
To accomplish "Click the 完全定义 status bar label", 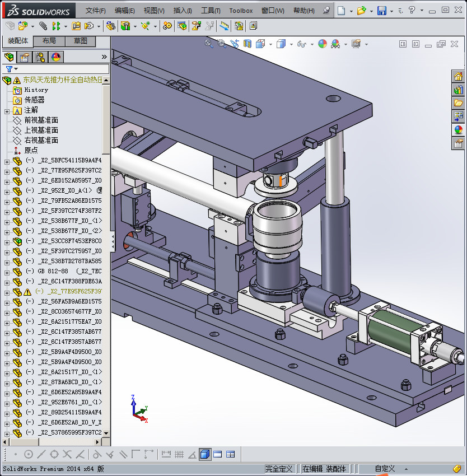I will tap(279, 469).
